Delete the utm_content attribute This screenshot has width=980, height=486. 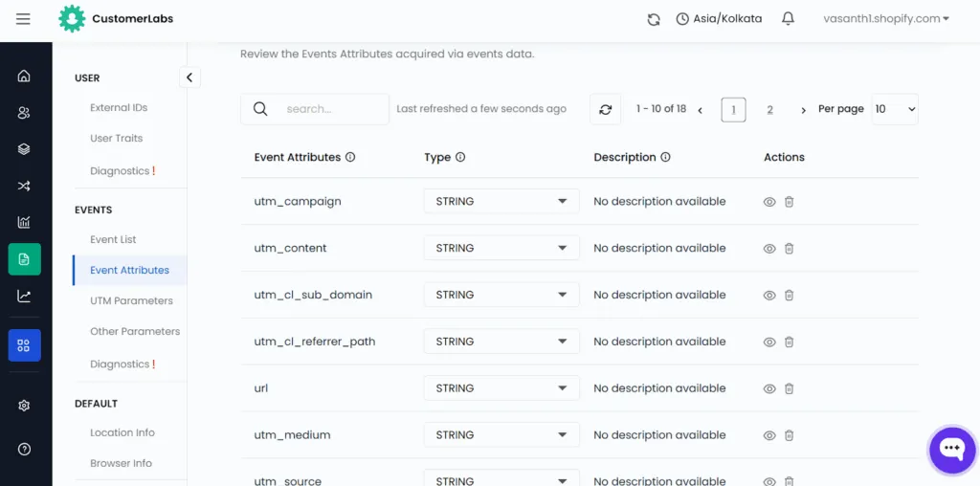click(x=790, y=249)
